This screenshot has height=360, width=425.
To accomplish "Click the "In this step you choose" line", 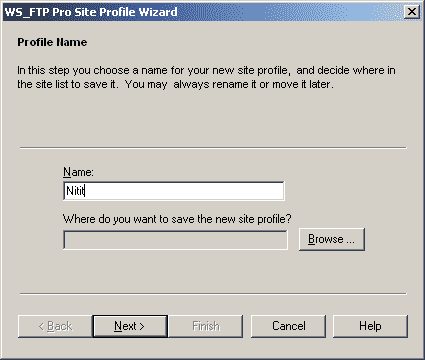I will tap(206, 70).
